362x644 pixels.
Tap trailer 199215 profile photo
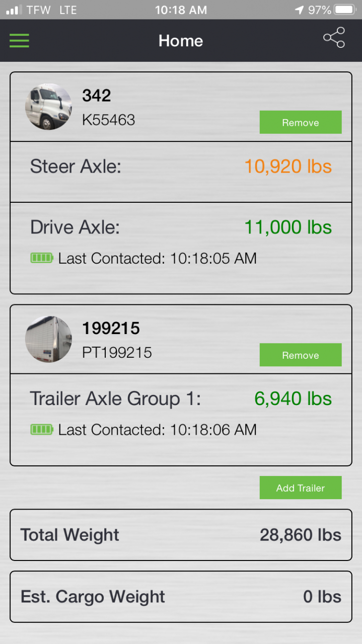(48, 339)
